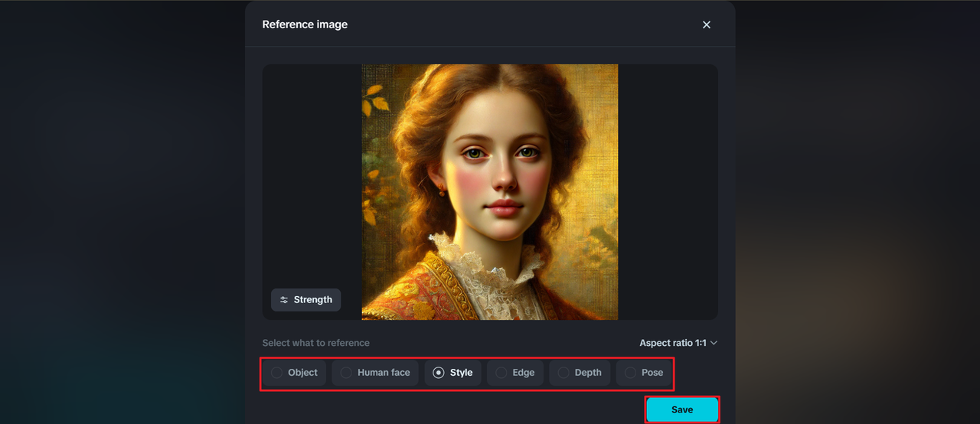Select the Pose reference option
Screen dimensions: 980x424
pos(644,373)
